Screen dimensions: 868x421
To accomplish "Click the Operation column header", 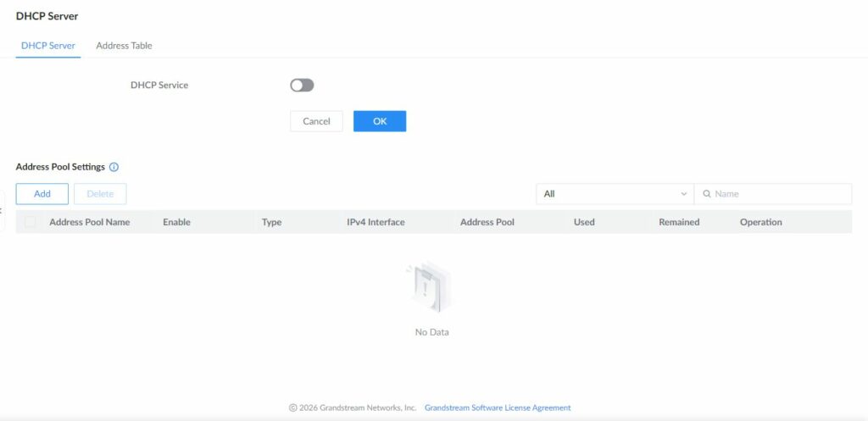I will 761,223.
